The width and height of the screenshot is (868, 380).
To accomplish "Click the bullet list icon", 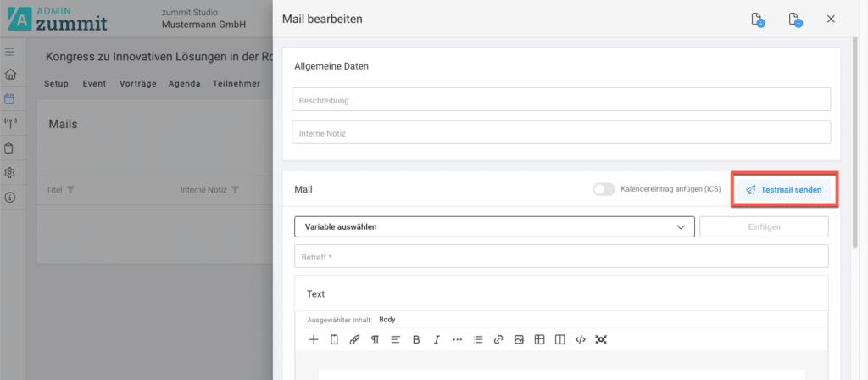I will [478, 339].
